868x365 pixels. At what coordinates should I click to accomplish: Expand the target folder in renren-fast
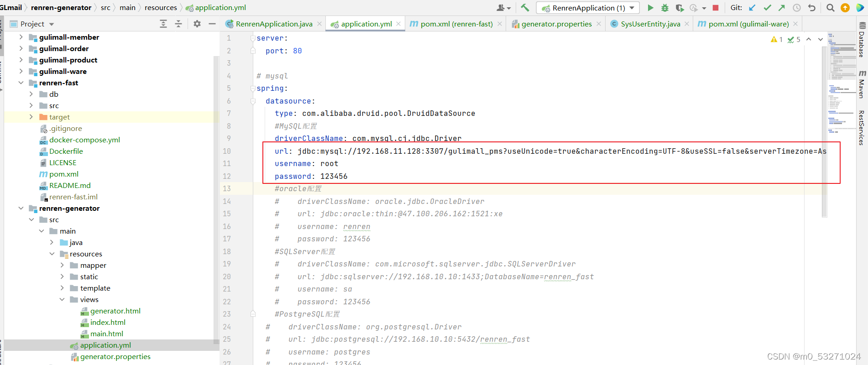[x=31, y=117]
